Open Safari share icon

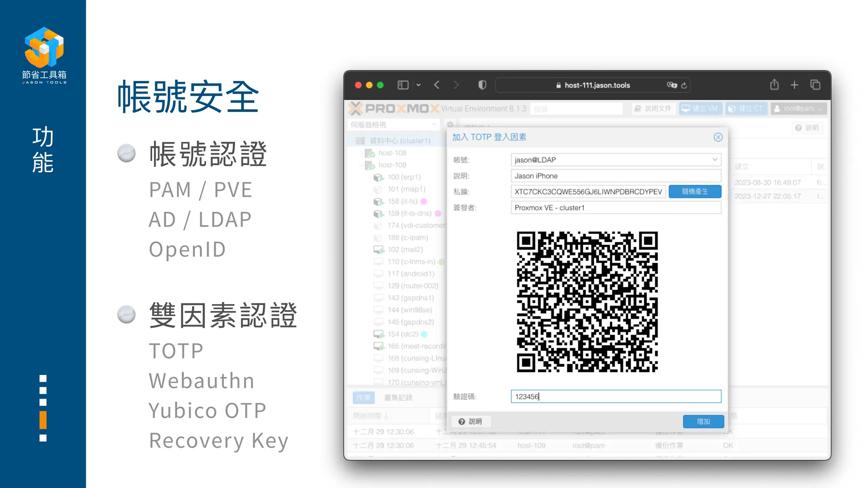point(774,85)
